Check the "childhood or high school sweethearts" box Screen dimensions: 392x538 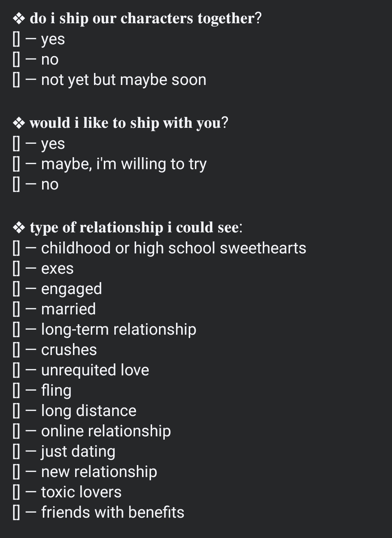[x=16, y=249]
